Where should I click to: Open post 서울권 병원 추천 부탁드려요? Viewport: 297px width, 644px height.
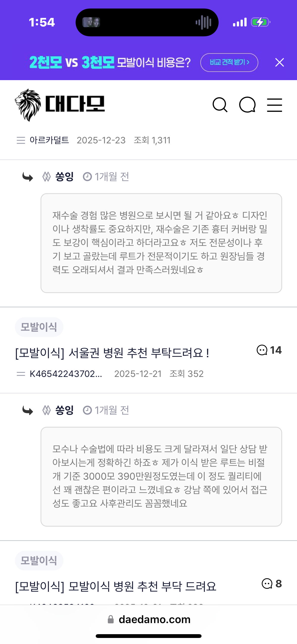112,353
